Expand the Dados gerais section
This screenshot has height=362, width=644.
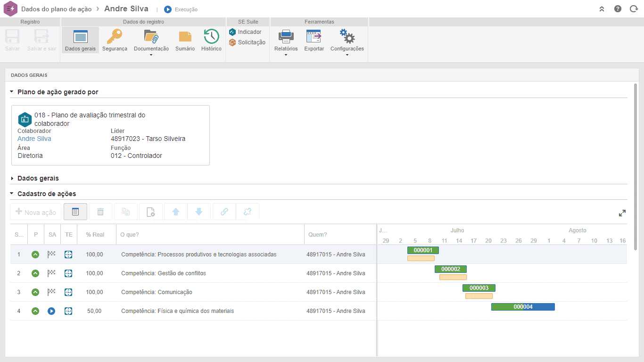pyautogui.click(x=38, y=178)
